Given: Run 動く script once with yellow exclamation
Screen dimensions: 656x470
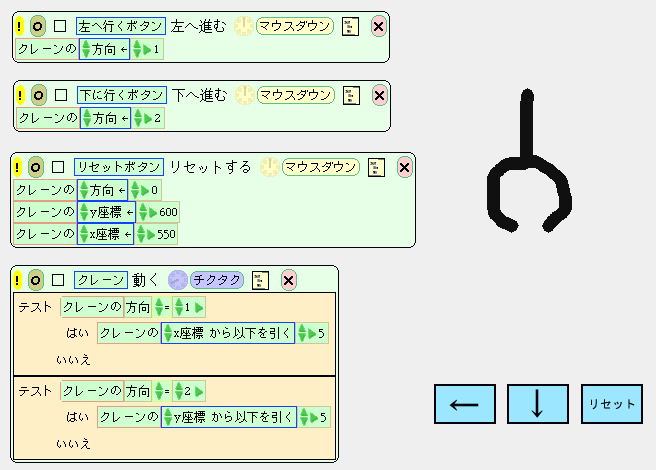Looking at the screenshot, I should (18, 280).
